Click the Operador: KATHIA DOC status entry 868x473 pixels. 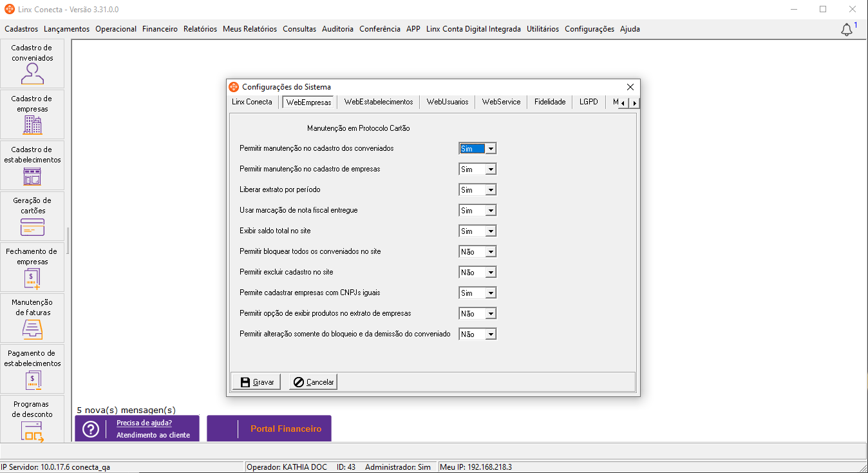point(287,467)
